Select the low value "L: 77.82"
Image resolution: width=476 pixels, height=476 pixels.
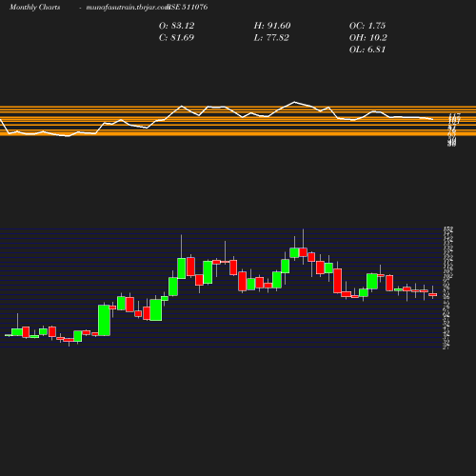(x=271, y=38)
